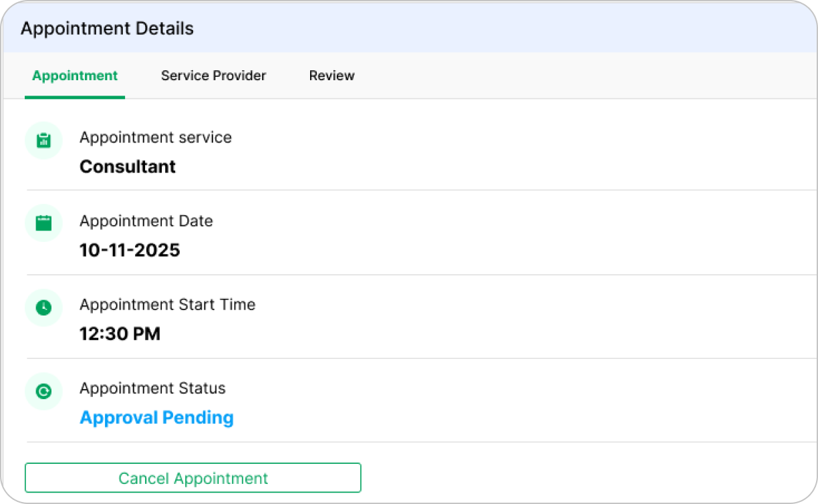The image size is (818, 504).
Task: Click the Appointment Status label
Action: (x=152, y=388)
